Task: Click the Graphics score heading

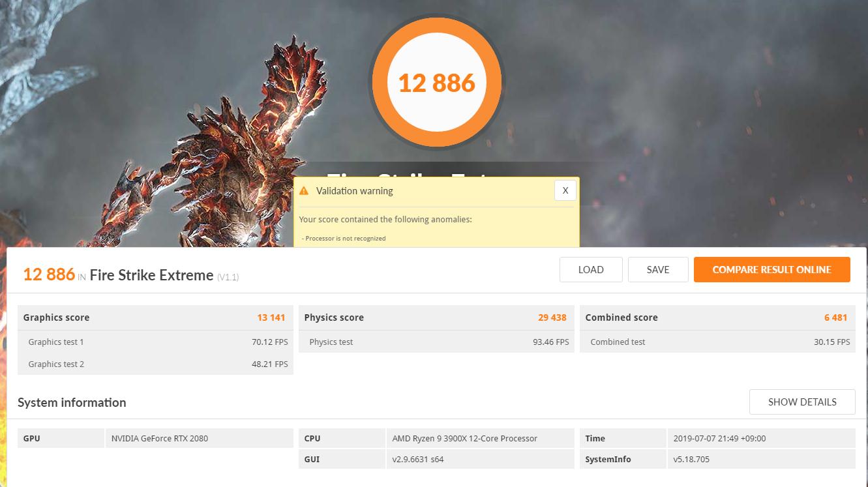Action: [x=56, y=317]
